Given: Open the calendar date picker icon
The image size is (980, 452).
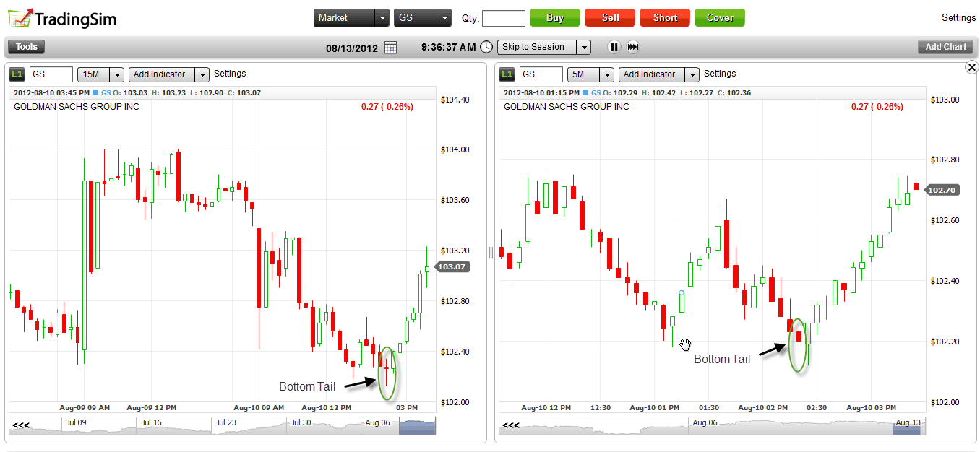Looking at the screenshot, I should click(x=390, y=48).
